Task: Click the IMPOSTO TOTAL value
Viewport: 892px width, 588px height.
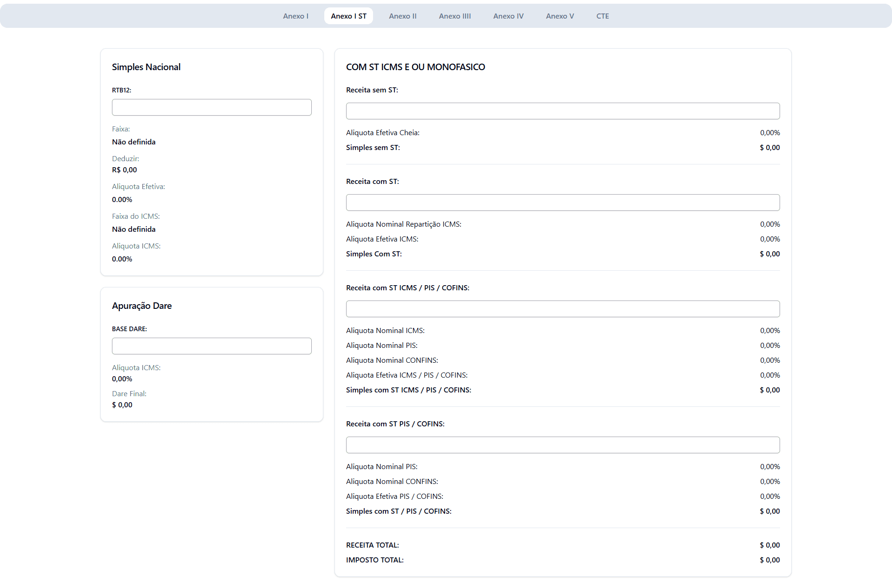Action: tap(769, 560)
